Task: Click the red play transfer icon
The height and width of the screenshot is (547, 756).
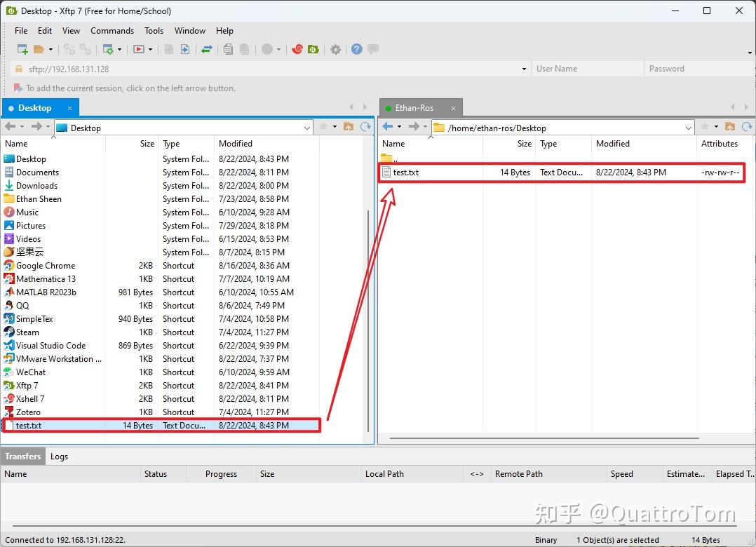Action: click(139, 49)
